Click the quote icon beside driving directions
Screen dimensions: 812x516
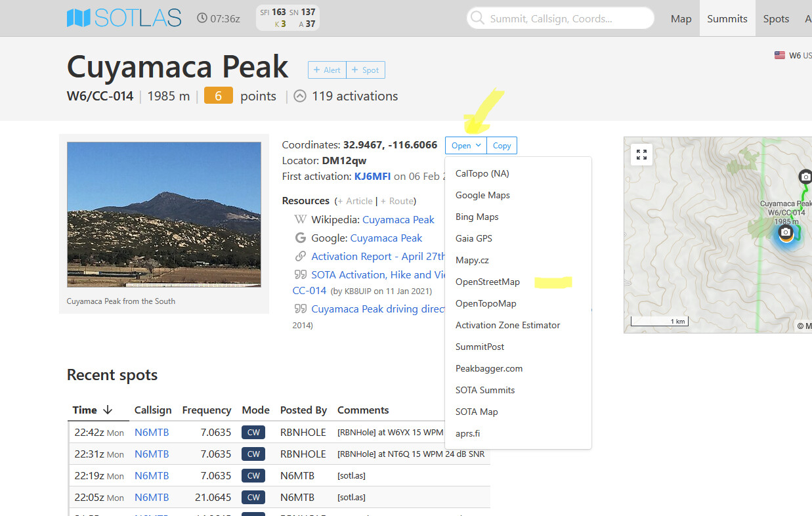[301, 309]
